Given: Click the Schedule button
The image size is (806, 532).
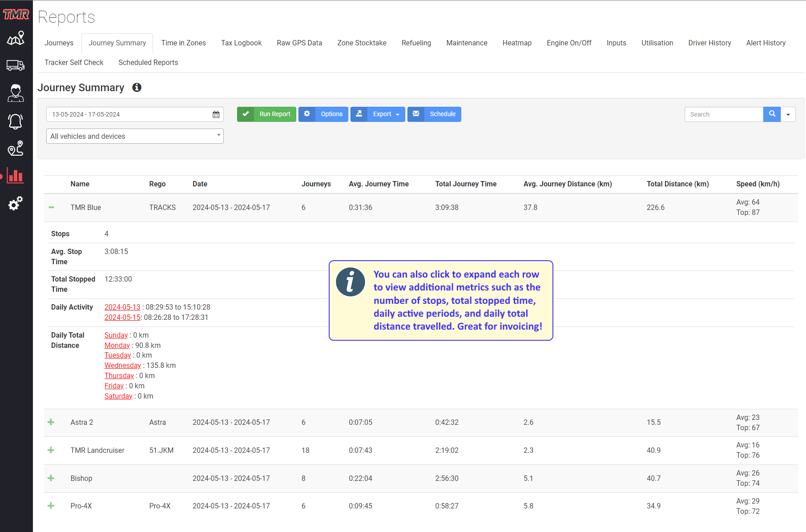Looking at the screenshot, I should click(x=434, y=114).
